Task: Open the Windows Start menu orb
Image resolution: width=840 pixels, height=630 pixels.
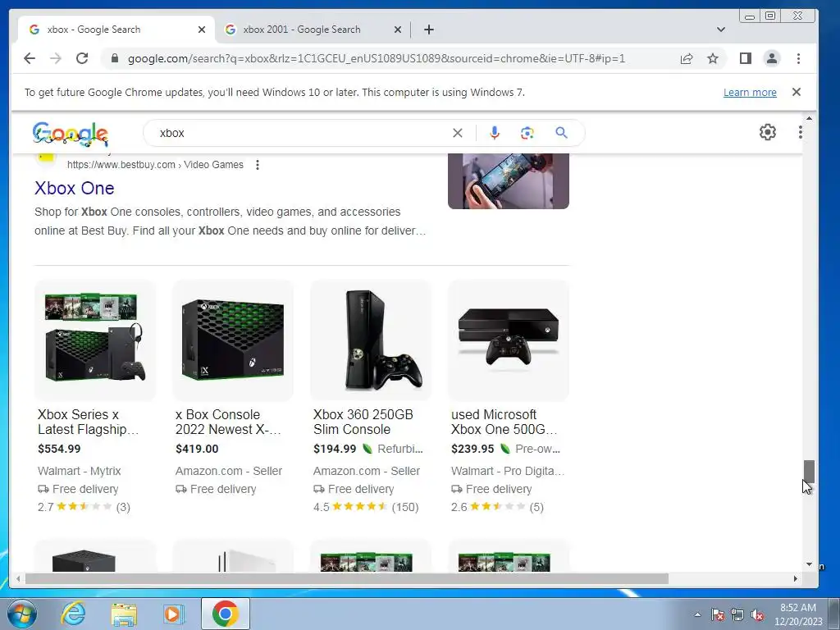Action: pos(22,614)
